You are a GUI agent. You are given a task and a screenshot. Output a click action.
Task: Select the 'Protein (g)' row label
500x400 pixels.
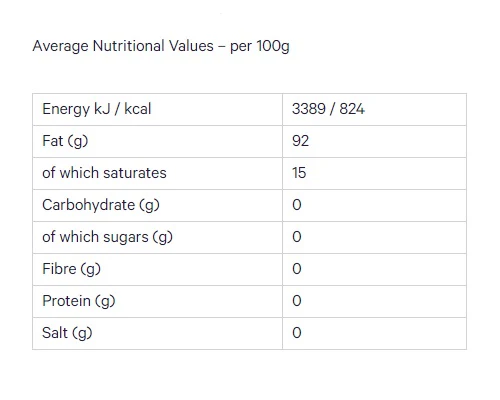(x=79, y=301)
